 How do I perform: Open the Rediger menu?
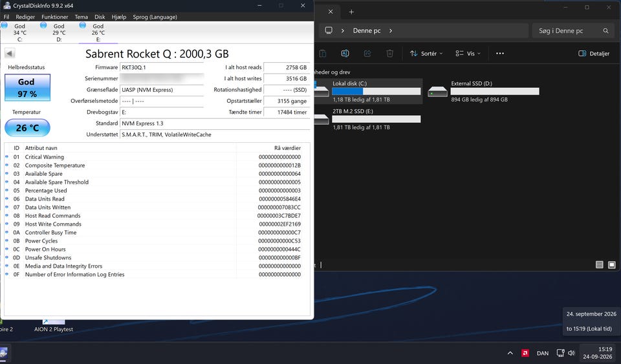pyautogui.click(x=25, y=17)
